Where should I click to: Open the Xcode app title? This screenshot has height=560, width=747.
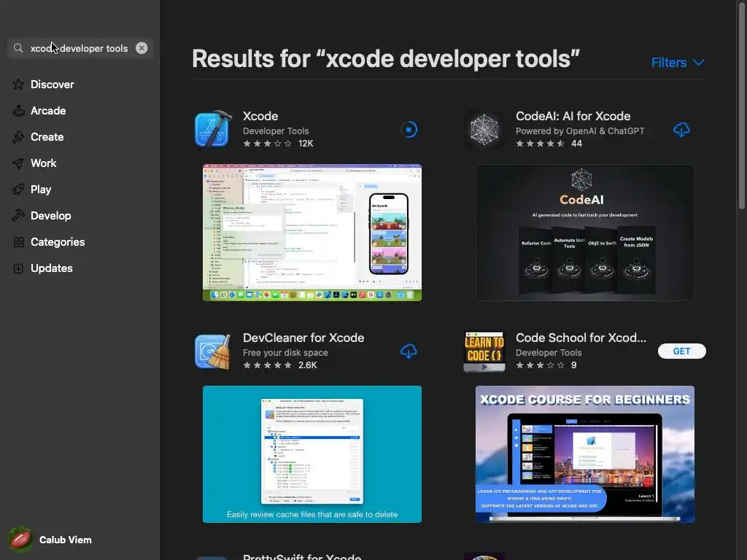(x=260, y=116)
